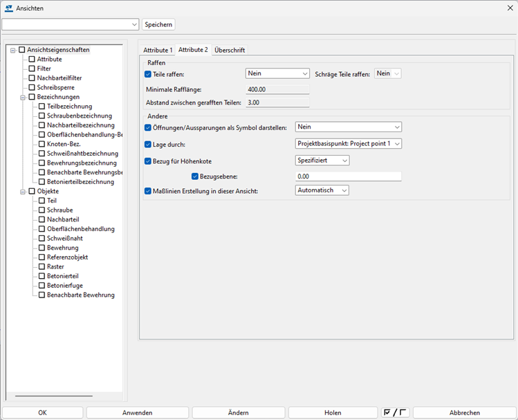518x420 pixels.
Task: Collapse the Bezeichnungen tree node
Action: pos(23,97)
